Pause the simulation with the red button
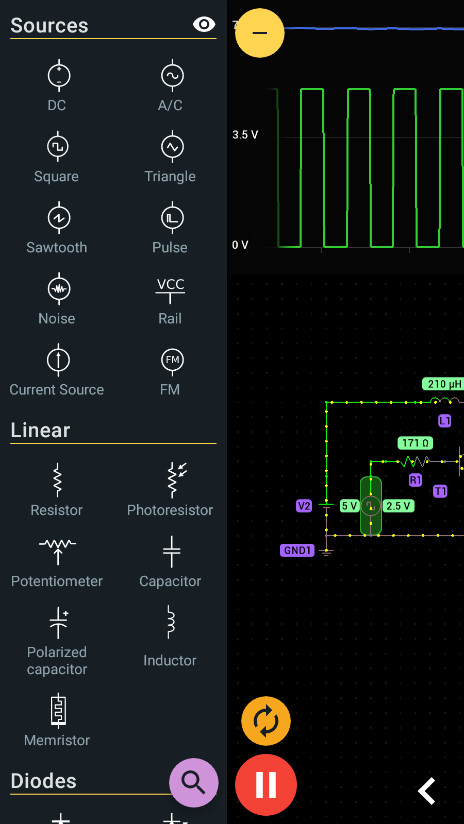This screenshot has height=824, width=464. 266,785
